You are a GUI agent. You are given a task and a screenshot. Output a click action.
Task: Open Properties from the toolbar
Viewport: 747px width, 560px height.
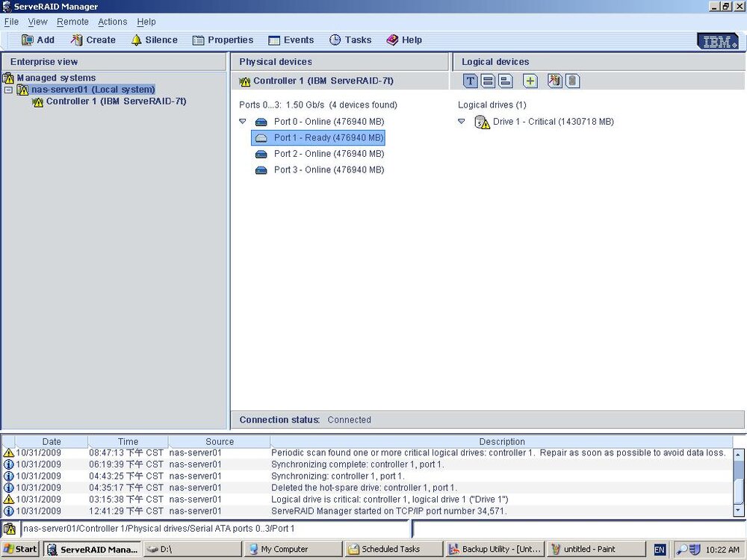point(223,40)
